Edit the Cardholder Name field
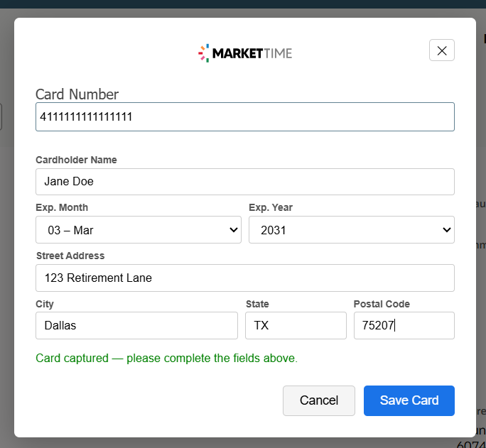This screenshot has height=448, width=486. tap(245, 182)
